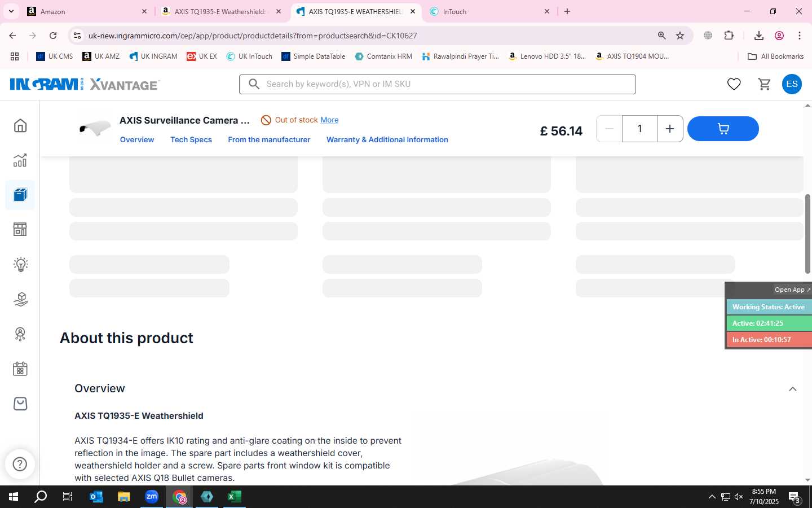Open the award ribbon icon in sidebar
Image resolution: width=812 pixels, height=508 pixels.
(20, 334)
